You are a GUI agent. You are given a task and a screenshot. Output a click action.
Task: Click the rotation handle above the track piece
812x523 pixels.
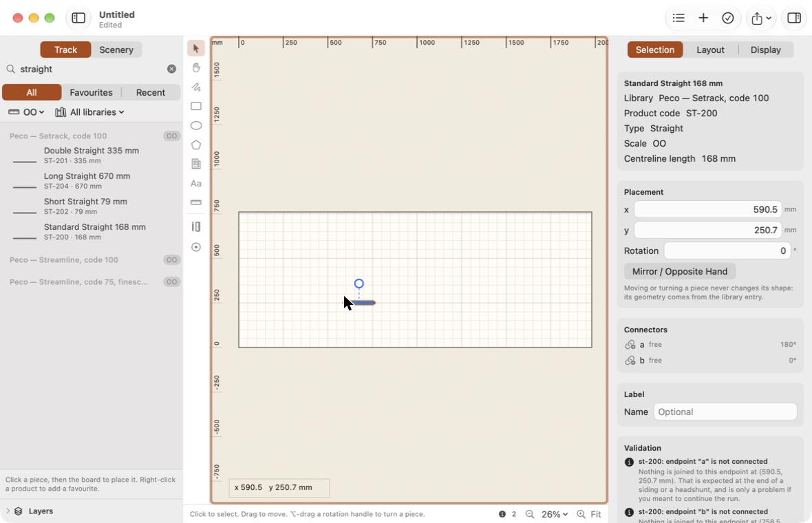359,284
